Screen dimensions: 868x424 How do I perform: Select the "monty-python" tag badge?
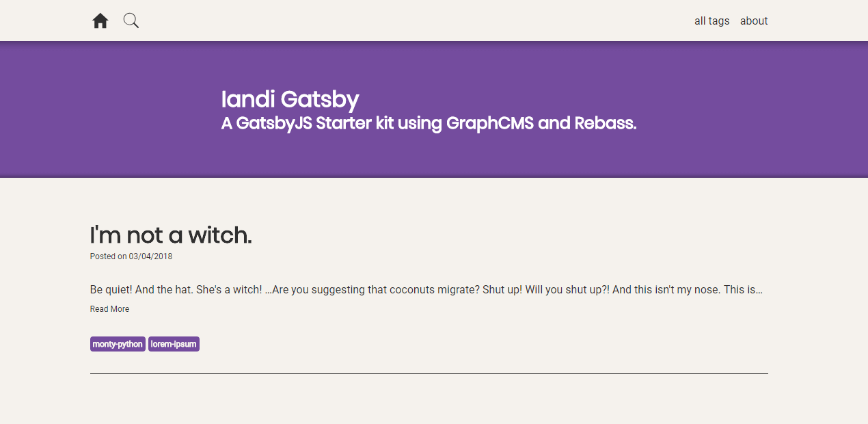pyautogui.click(x=118, y=344)
